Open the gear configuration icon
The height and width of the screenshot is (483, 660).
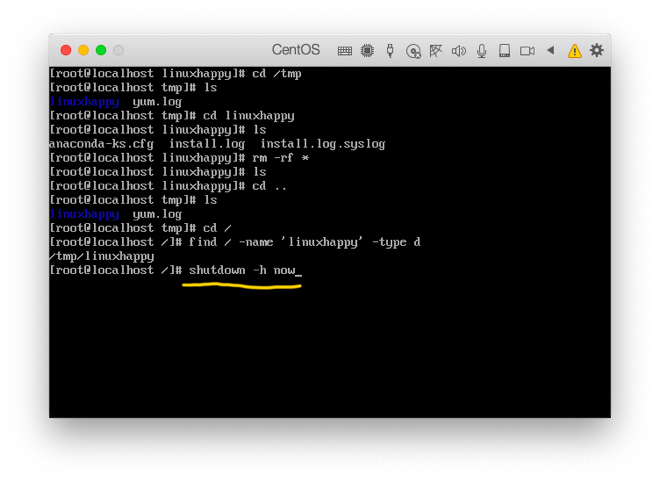[596, 50]
